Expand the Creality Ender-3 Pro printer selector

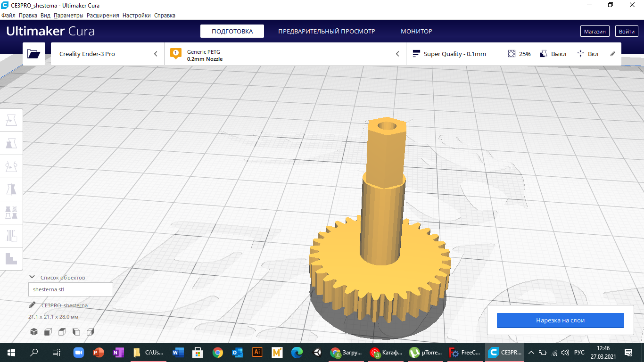click(107, 54)
